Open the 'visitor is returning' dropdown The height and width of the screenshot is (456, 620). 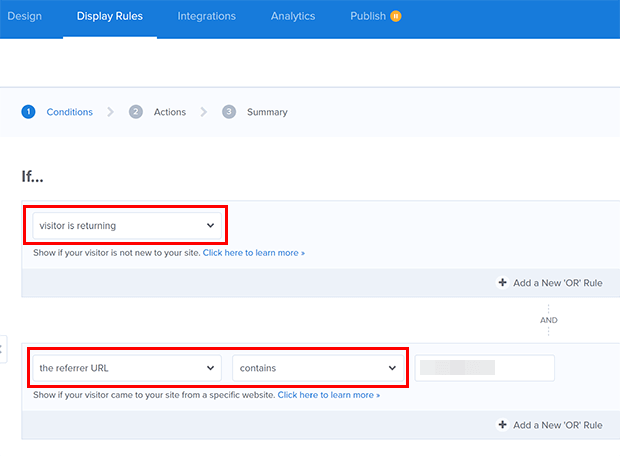(127, 225)
